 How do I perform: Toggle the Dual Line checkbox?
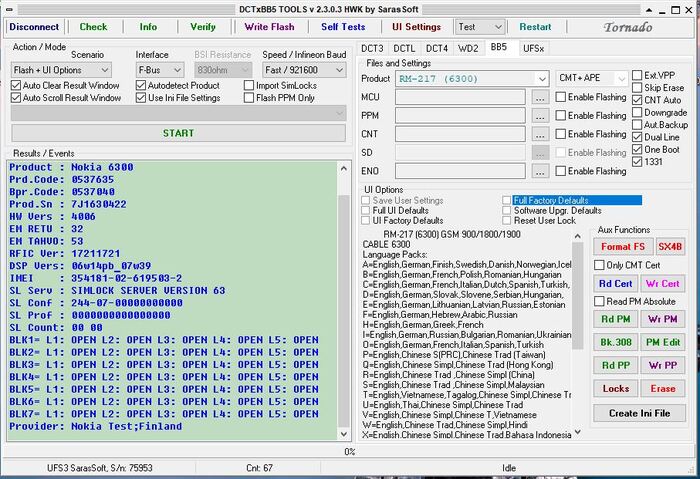(638, 137)
